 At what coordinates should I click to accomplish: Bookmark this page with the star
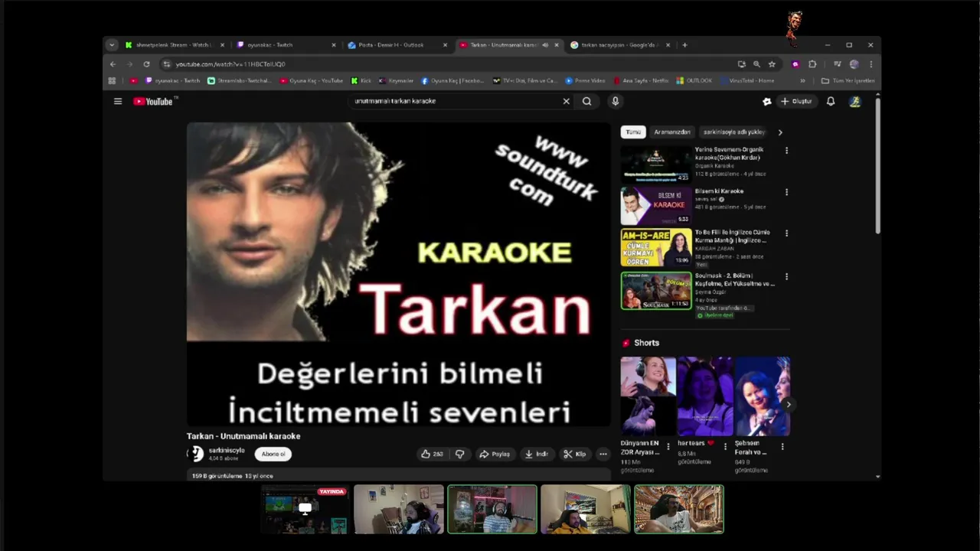click(x=772, y=64)
